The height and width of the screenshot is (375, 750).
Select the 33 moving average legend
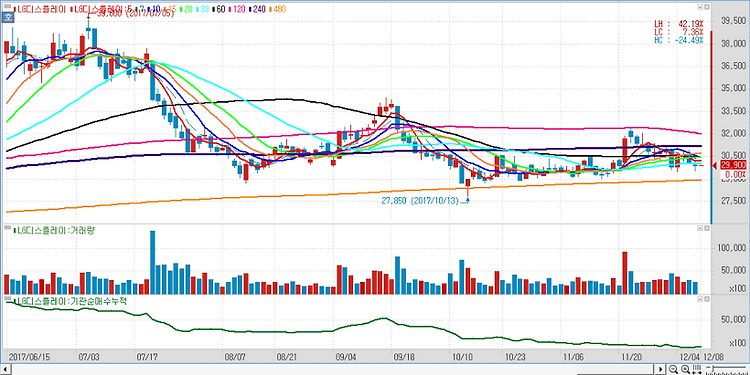coord(202,9)
